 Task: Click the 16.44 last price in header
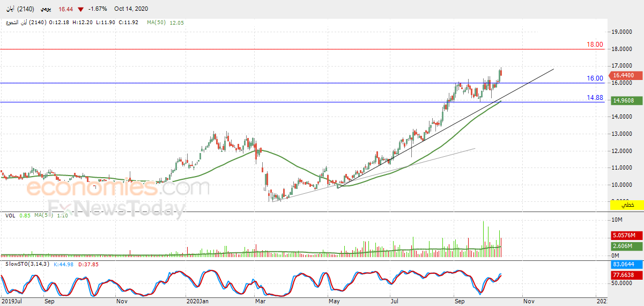click(x=66, y=9)
